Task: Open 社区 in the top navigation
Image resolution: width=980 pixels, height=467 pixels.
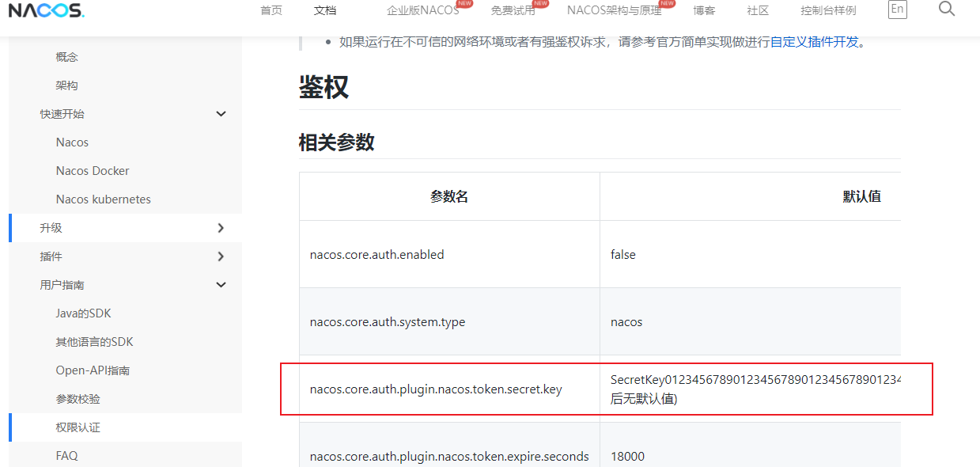Action: [x=758, y=10]
